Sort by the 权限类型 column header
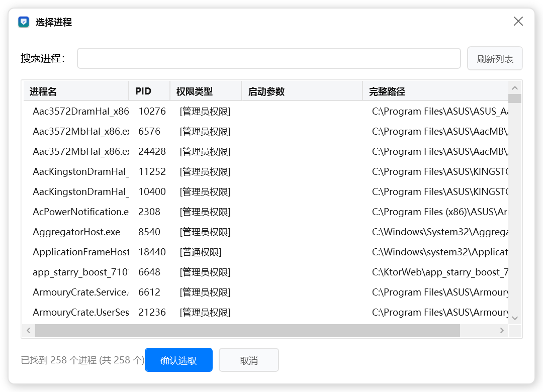Image resolution: width=543 pixels, height=392 pixels. [x=206, y=91]
